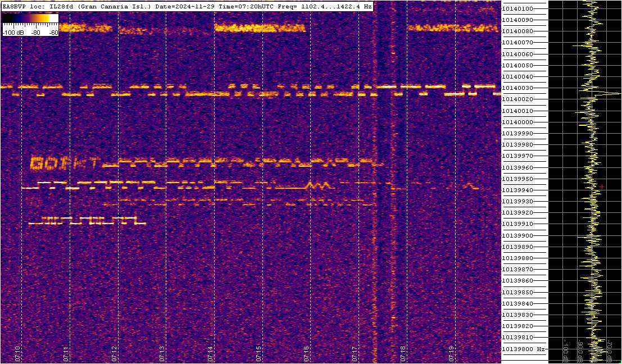Click the 10139980 frequency label

(517, 145)
